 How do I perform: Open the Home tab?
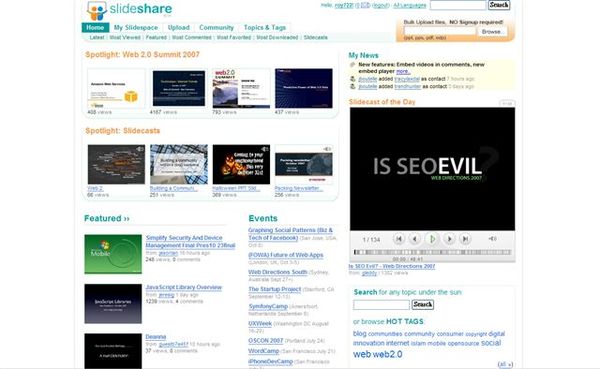(x=95, y=28)
